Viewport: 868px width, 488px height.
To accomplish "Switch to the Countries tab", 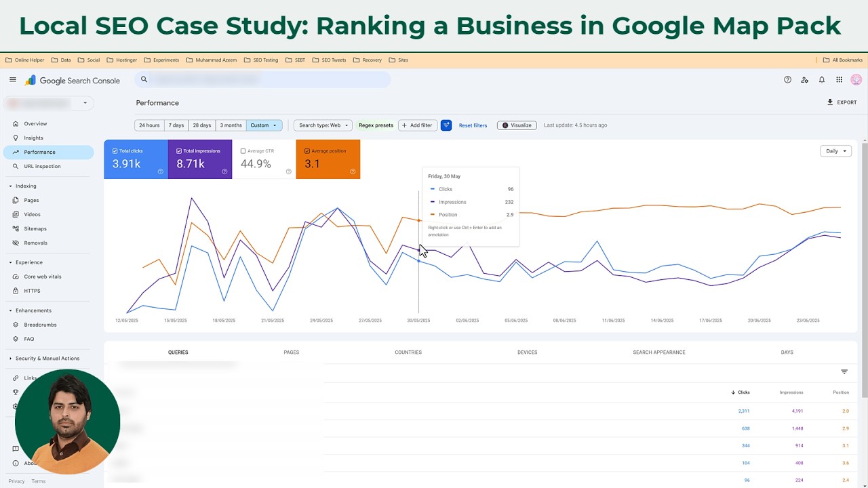I will (408, 352).
